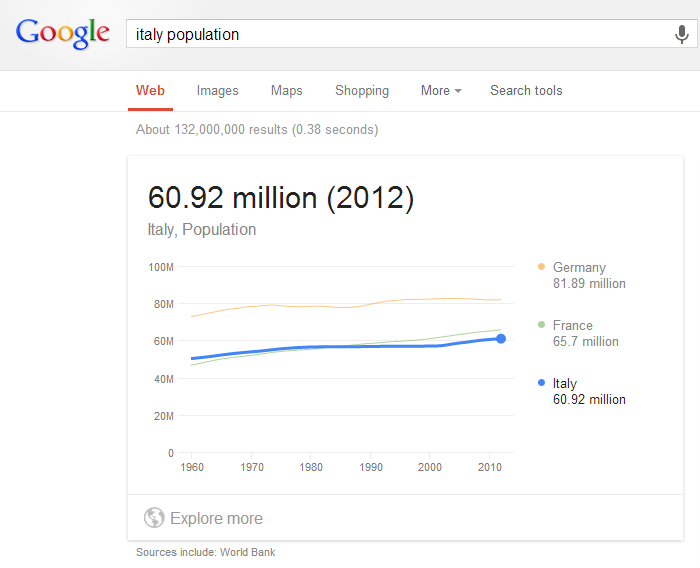Click the Italy 60.92 million legend entry

[x=589, y=391]
